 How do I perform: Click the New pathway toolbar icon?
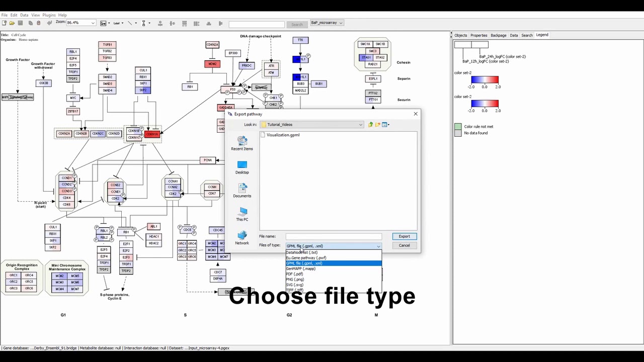(x=4, y=23)
